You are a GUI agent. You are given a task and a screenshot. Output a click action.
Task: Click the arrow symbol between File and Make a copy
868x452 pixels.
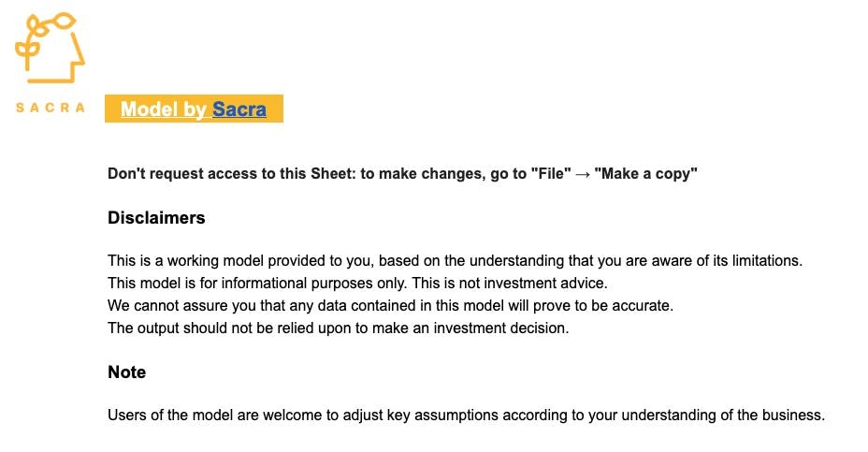click(x=583, y=174)
